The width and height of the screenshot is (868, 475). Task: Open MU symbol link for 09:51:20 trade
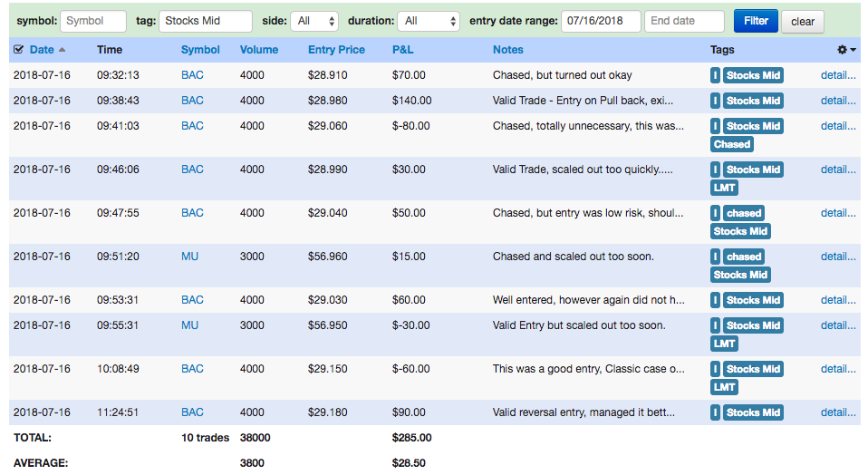(x=189, y=257)
